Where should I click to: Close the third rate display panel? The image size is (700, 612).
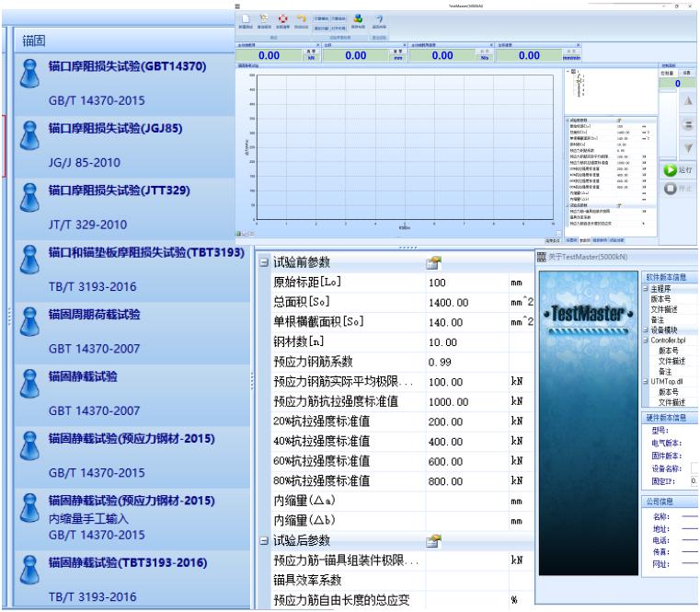(x=491, y=45)
